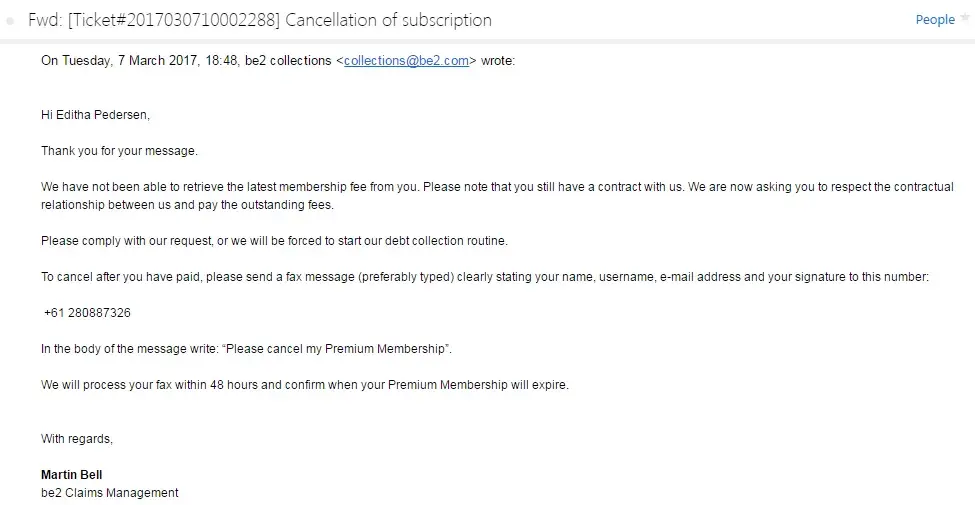Screen dimensions: 975x505
Task: Click the "be2 Claims Management" signature line
Action: (x=109, y=493)
